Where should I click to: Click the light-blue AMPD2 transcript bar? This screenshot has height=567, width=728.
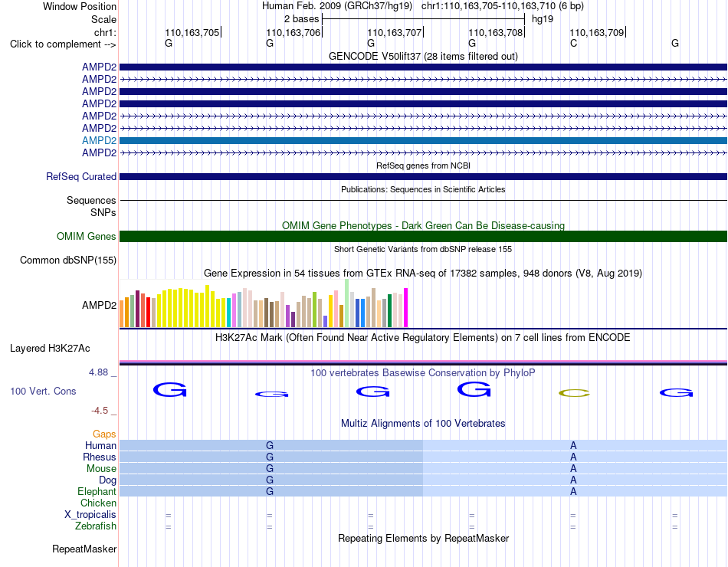423,140
